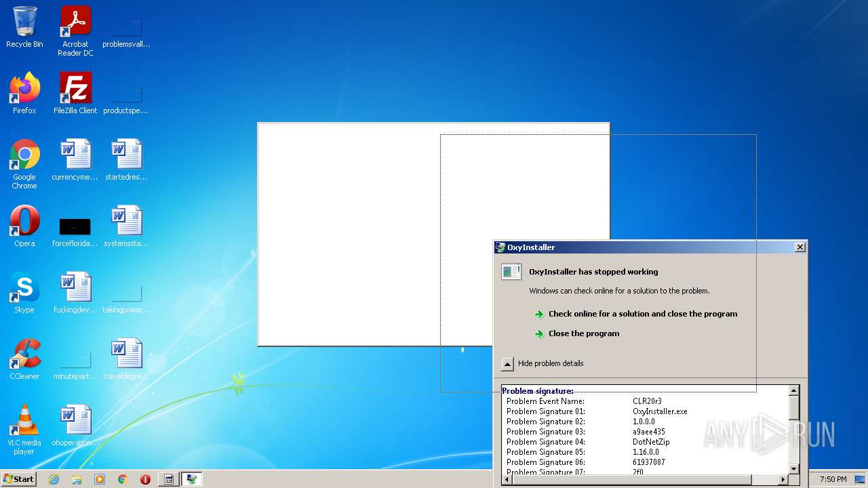Click the OxyInstaller has stopped working heading
868x488 pixels.
click(x=593, y=272)
